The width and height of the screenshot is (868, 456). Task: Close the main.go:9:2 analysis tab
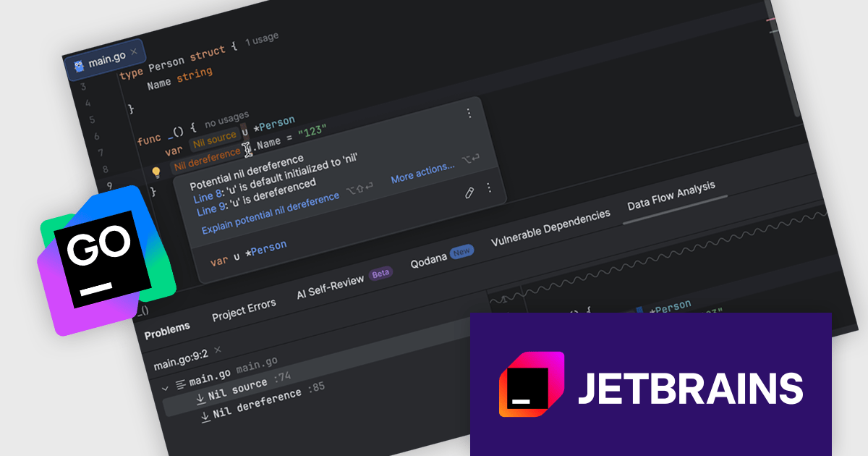[x=217, y=350]
